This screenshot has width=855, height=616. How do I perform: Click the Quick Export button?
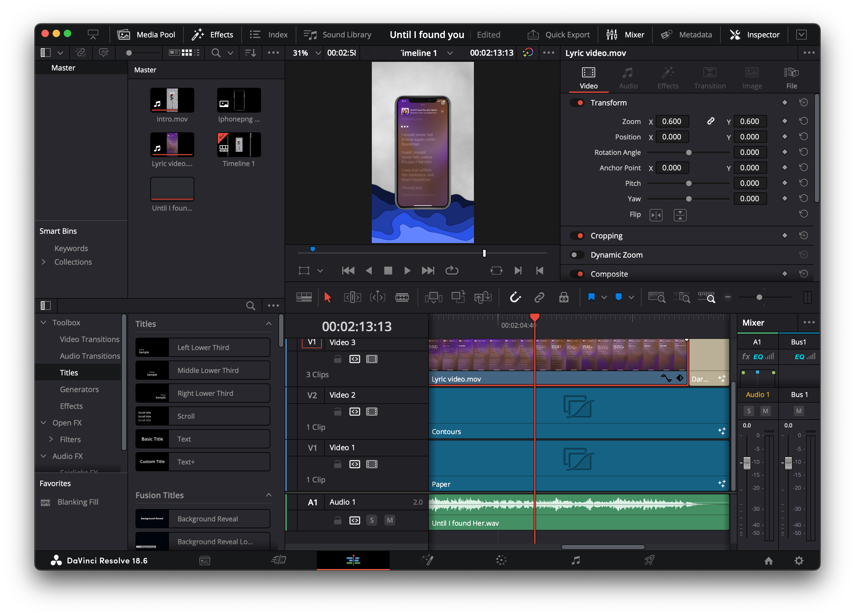558,35
